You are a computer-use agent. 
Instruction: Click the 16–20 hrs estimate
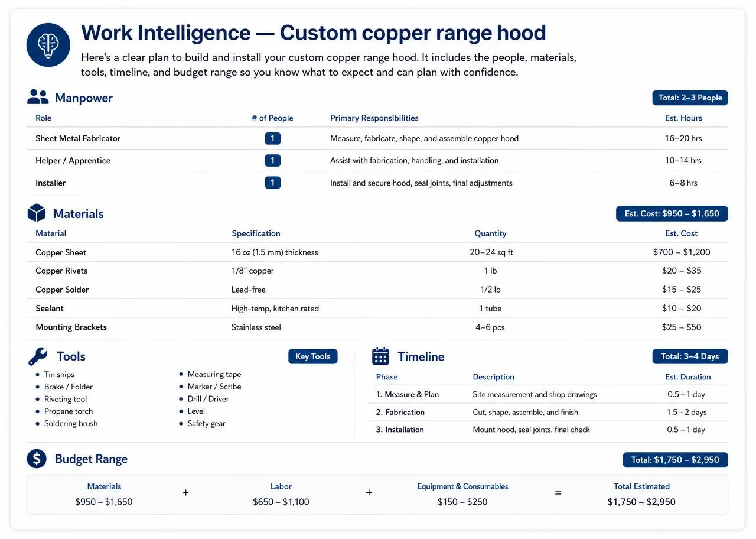683,138
